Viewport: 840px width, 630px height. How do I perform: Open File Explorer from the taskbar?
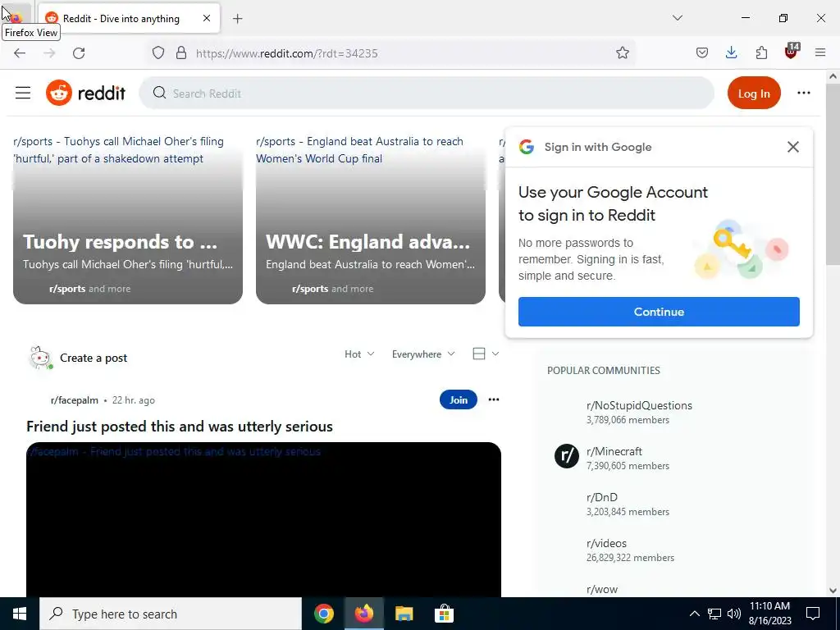(404, 614)
